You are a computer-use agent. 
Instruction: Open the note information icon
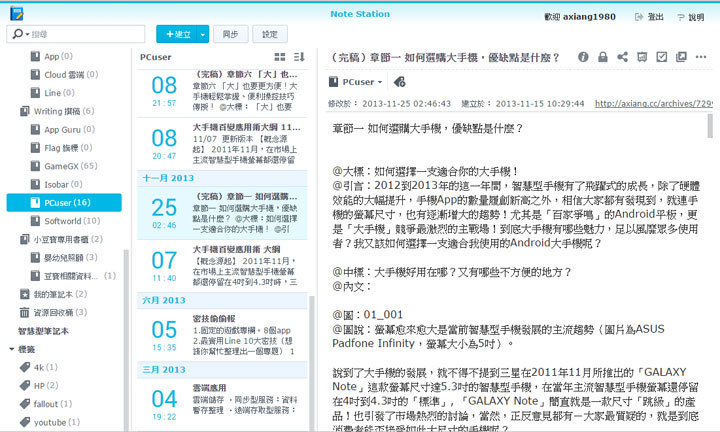click(583, 57)
